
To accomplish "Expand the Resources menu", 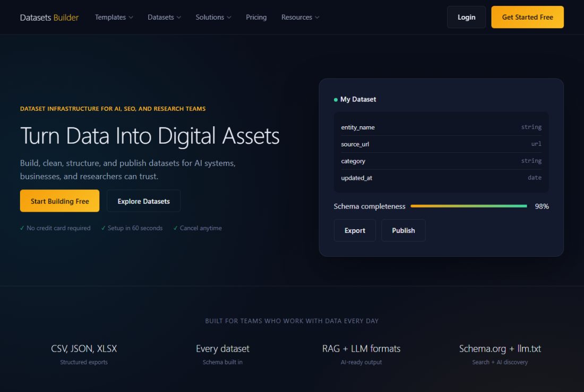I will coord(300,17).
